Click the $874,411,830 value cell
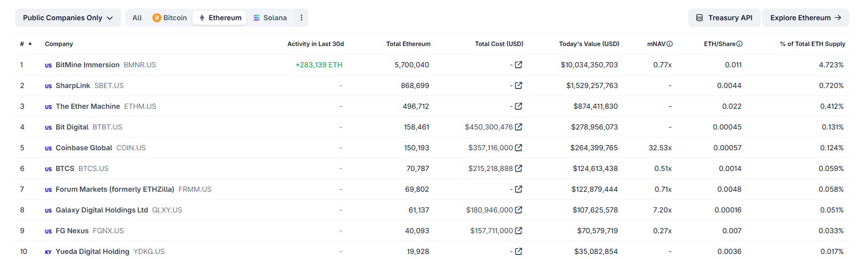The height and width of the screenshot is (259, 868). (596, 106)
